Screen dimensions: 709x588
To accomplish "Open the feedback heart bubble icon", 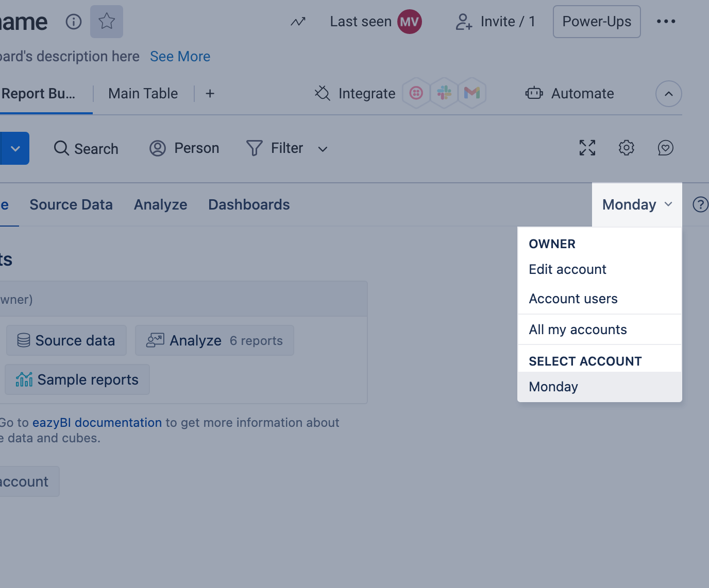I will click(666, 148).
